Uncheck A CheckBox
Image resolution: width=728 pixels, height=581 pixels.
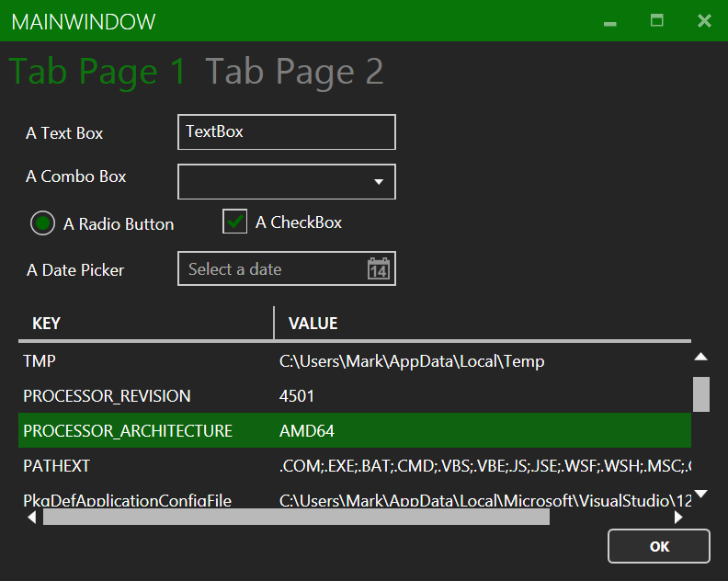[x=235, y=222]
